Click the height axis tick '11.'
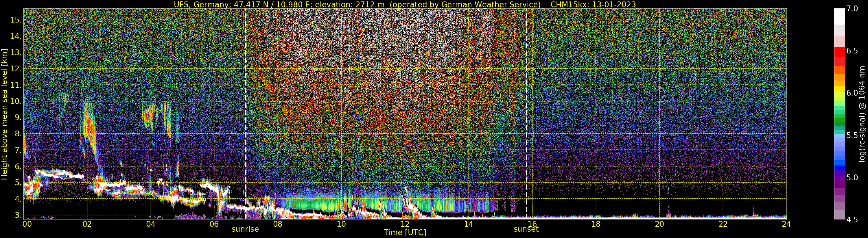Image resolution: width=868 pixels, height=238 pixels. coord(16,85)
